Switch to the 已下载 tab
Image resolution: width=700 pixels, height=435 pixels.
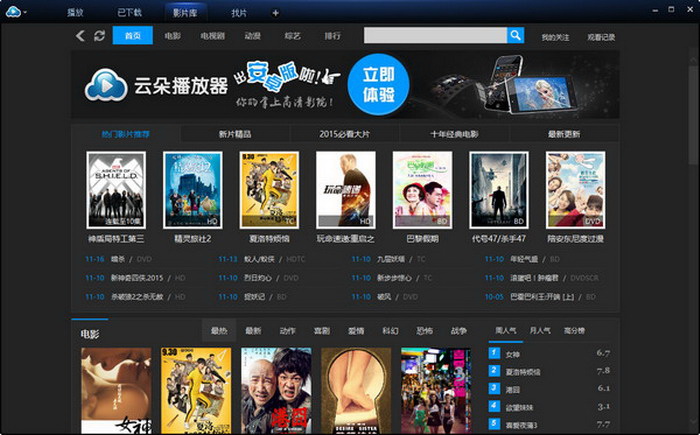coord(129,13)
